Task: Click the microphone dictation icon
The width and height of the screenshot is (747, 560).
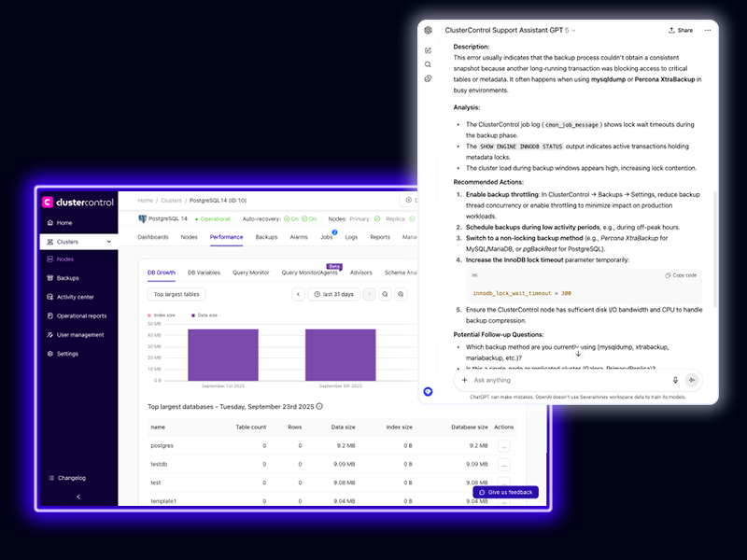Action: click(x=675, y=380)
